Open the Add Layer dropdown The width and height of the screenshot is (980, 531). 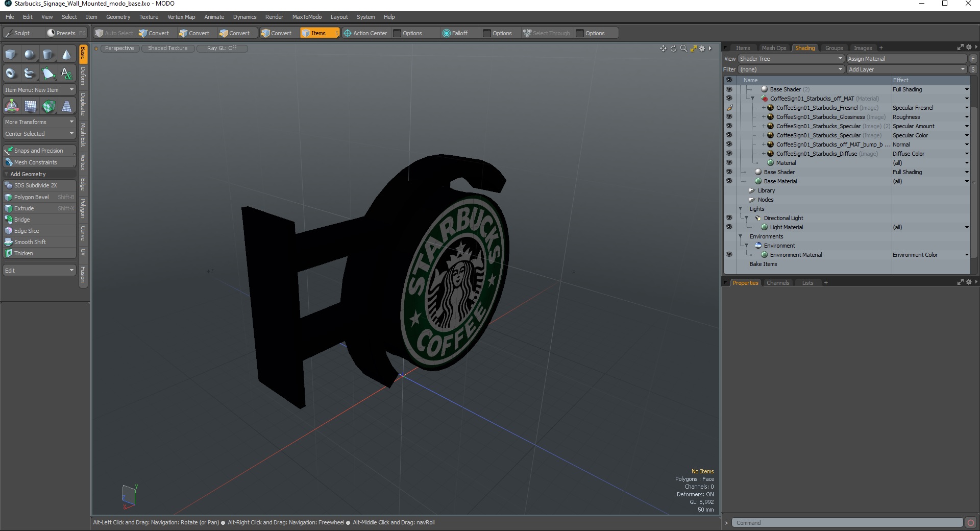point(907,69)
